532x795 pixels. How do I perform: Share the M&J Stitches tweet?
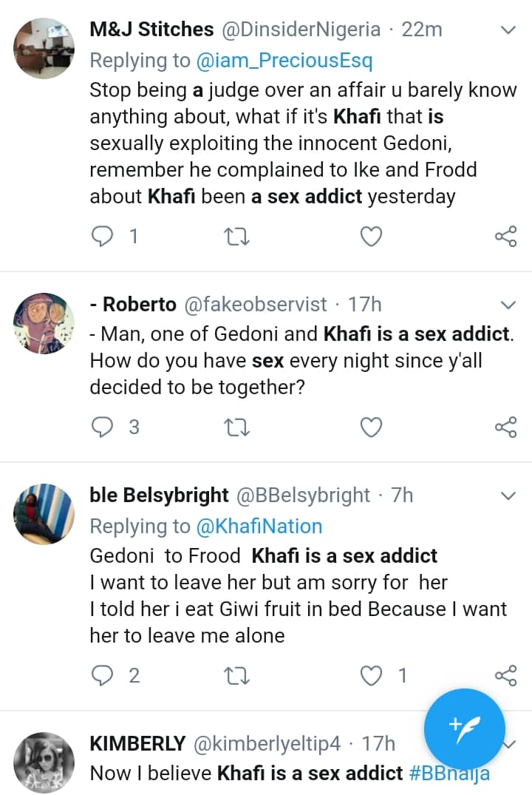[505, 237]
